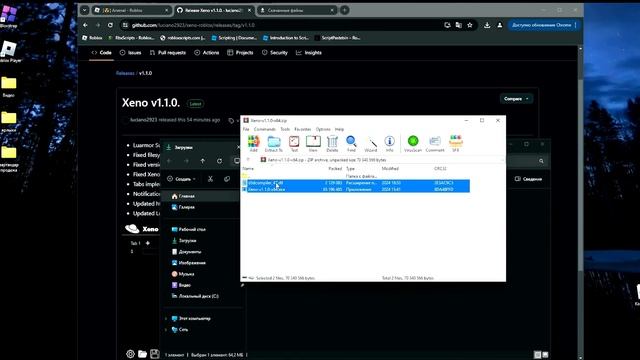Open the GitHub Insights tab
Image resolution: width=640 pixels, height=360 pixels.
[x=309, y=53]
